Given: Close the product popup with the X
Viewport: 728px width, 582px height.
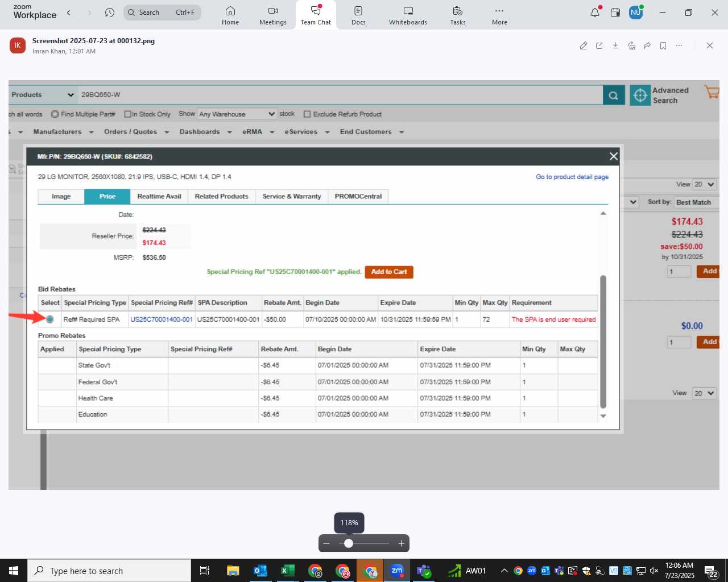Looking at the screenshot, I should click(614, 156).
